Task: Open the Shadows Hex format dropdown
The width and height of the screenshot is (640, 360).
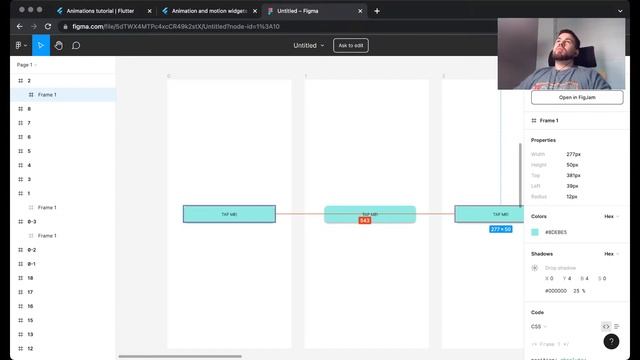Action: click(x=611, y=254)
